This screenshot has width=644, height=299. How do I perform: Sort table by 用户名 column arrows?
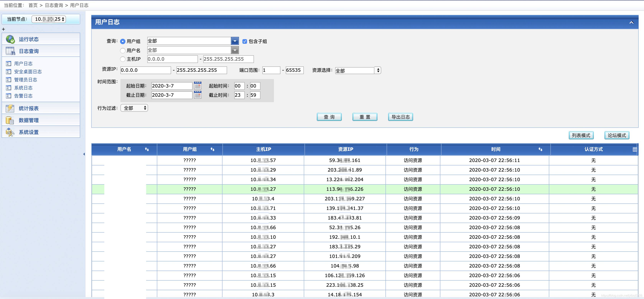147,149
